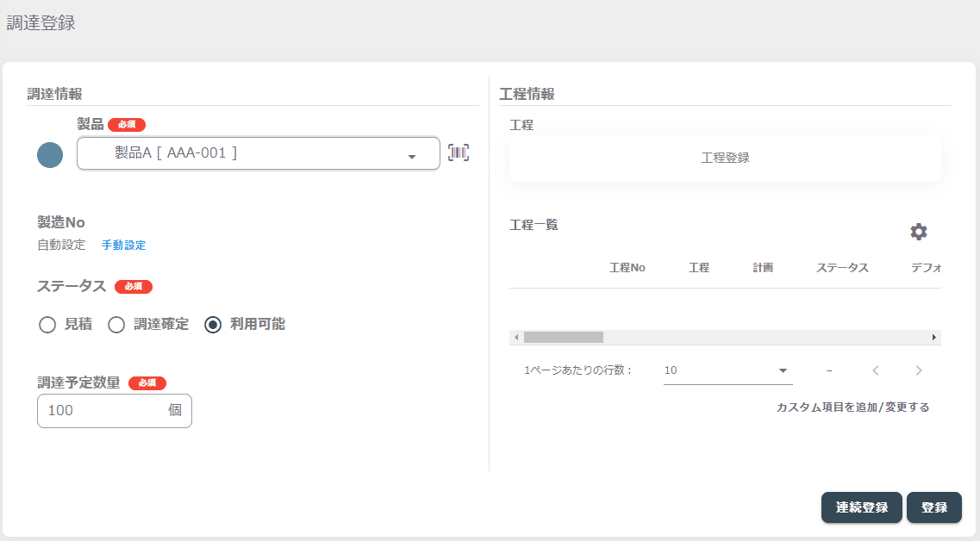Click the 調達予定数量 input field
The image size is (980, 541).
[x=115, y=410]
